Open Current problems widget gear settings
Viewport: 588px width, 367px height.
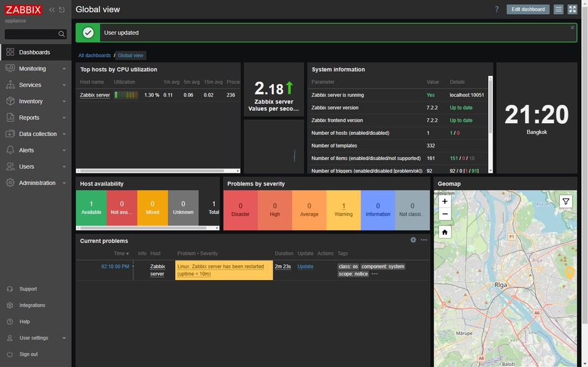click(x=413, y=240)
